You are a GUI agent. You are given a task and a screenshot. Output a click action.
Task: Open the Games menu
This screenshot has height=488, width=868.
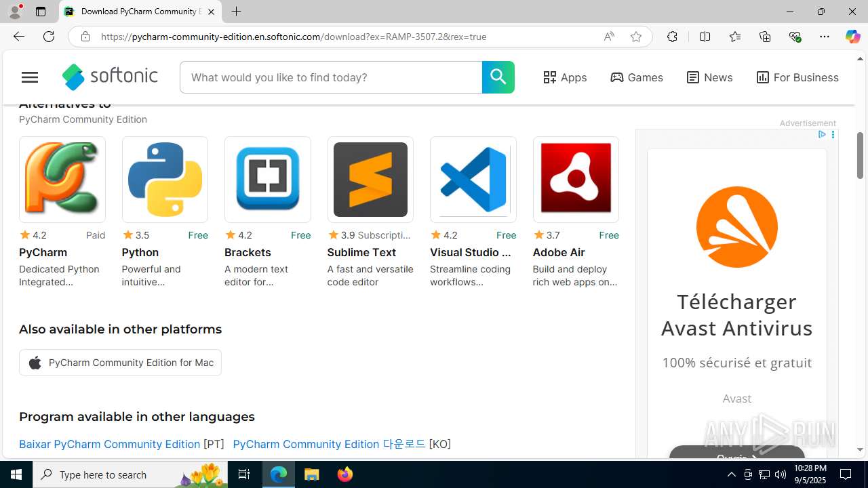click(637, 77)
